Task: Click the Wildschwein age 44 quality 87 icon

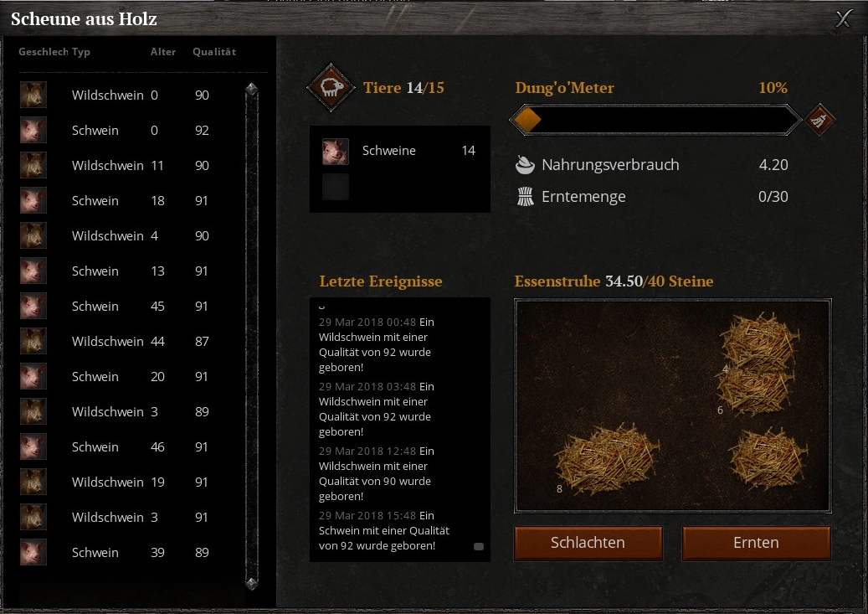Action: [33, 342]
